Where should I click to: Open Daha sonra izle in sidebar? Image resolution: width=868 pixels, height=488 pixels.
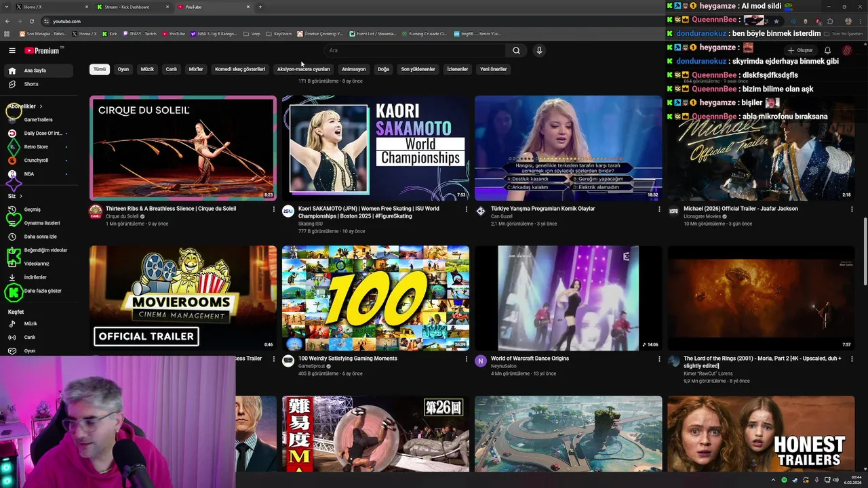(x=40, y=237)
